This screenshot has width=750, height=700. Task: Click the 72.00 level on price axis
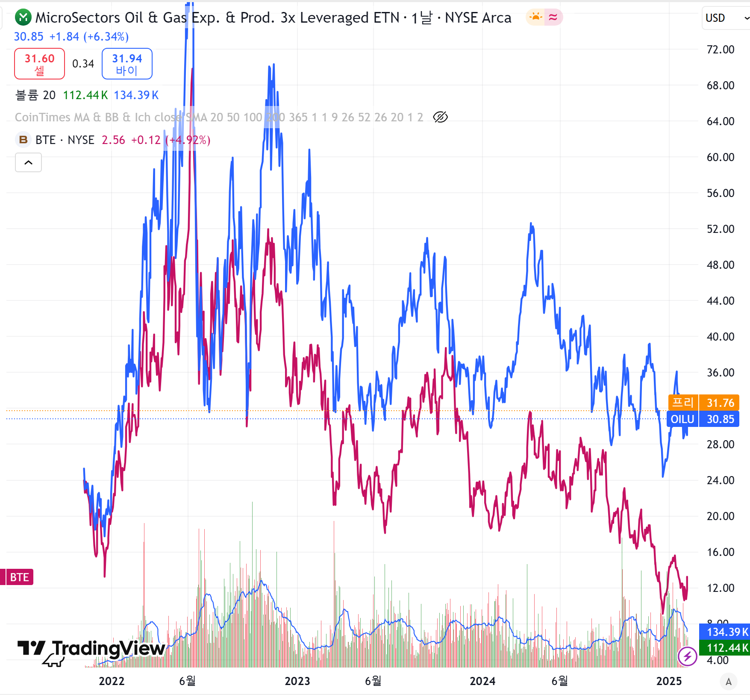(x=720, y=50)
